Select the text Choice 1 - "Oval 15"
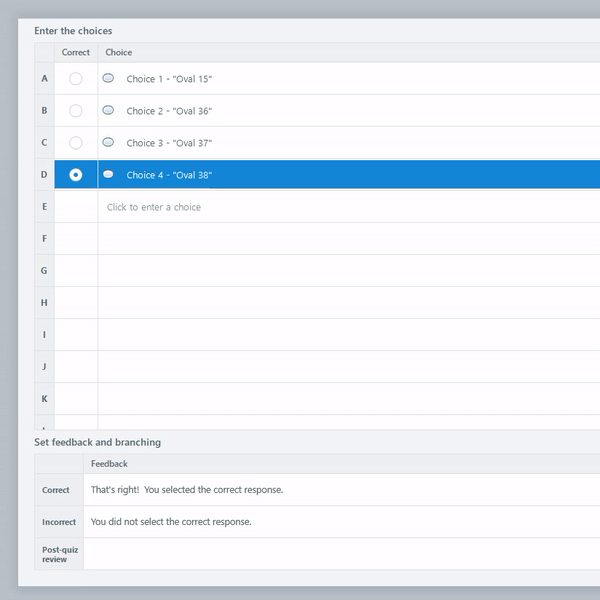 pyautogui.click(x=169, y=79)
